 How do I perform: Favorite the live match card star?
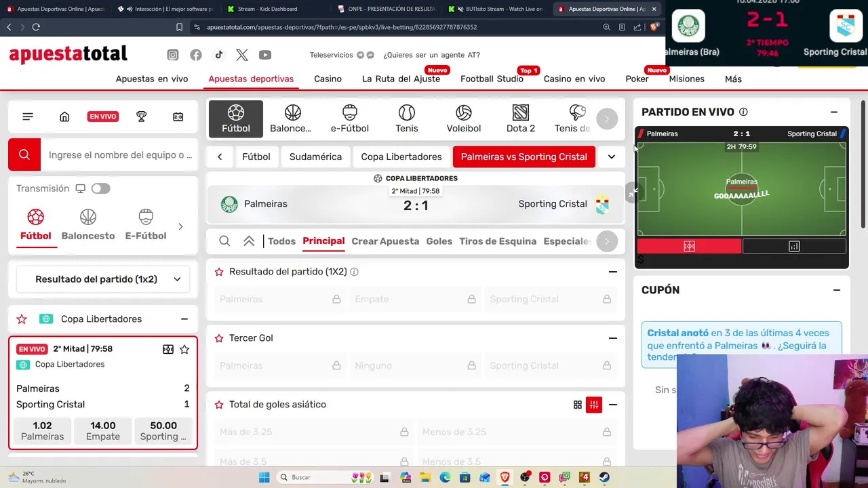[184, 349]
